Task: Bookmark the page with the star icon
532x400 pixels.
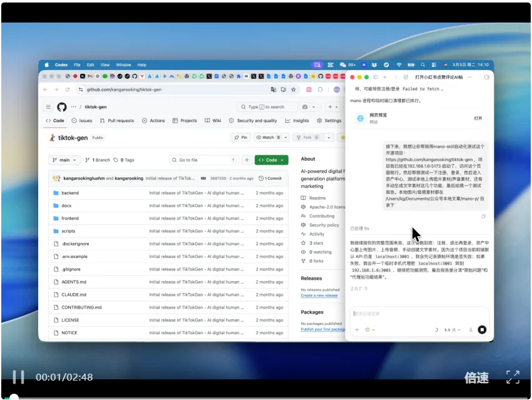Action: 294,90
